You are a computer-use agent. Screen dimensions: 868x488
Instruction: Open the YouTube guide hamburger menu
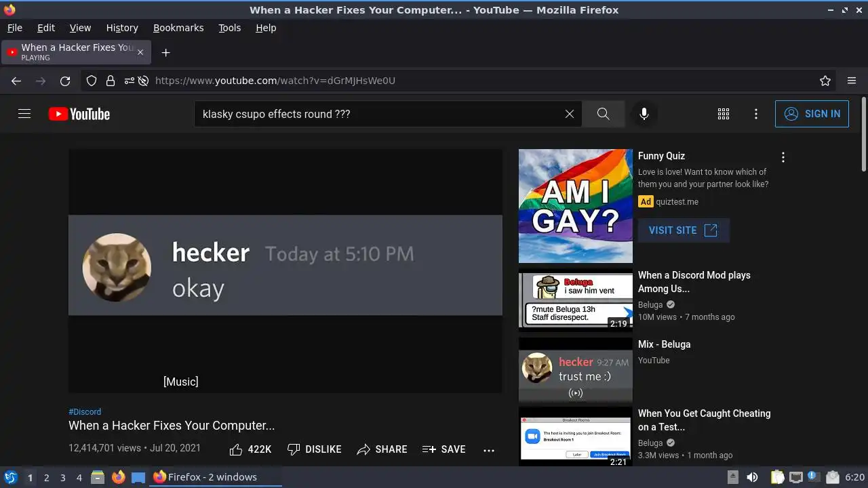(24, 114)
